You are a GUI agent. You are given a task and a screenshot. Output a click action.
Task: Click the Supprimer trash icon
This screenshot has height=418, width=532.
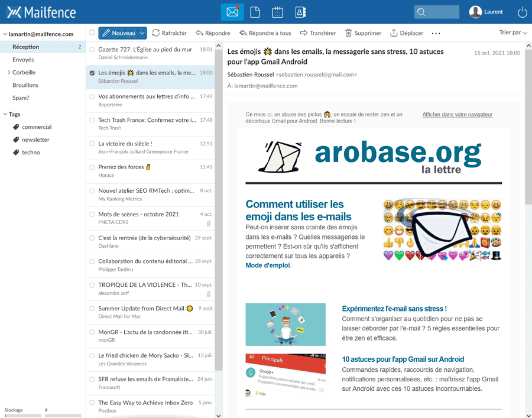pos(348,33)
